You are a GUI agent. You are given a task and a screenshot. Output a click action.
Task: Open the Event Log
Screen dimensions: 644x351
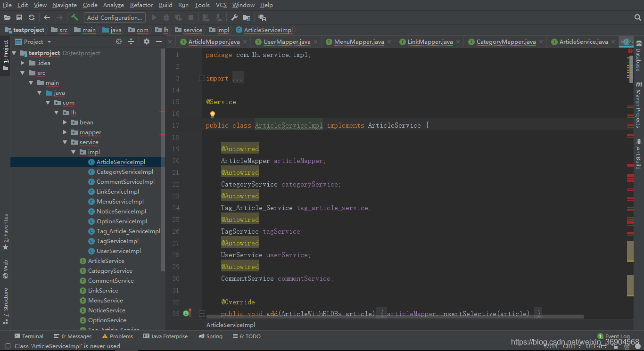(613, 336)
